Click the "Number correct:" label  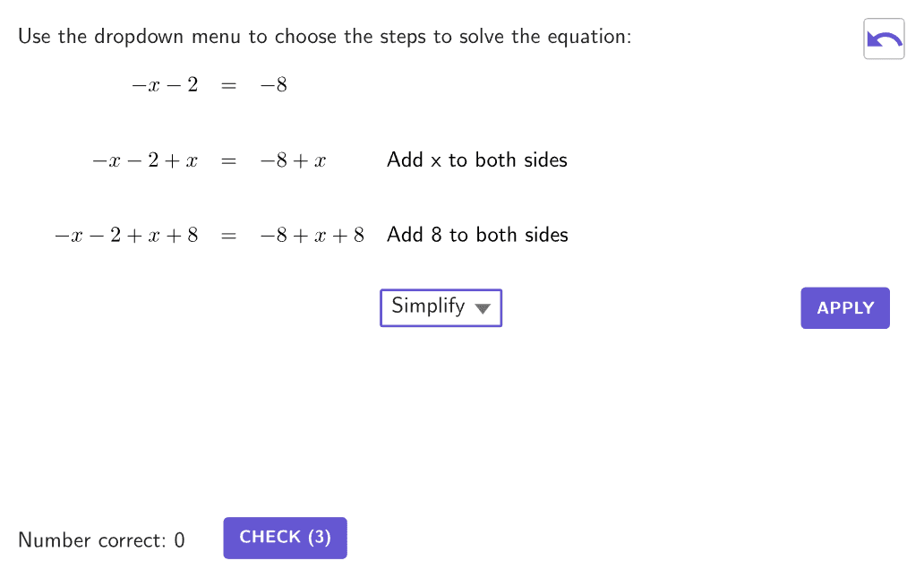[x=91, y=540]
